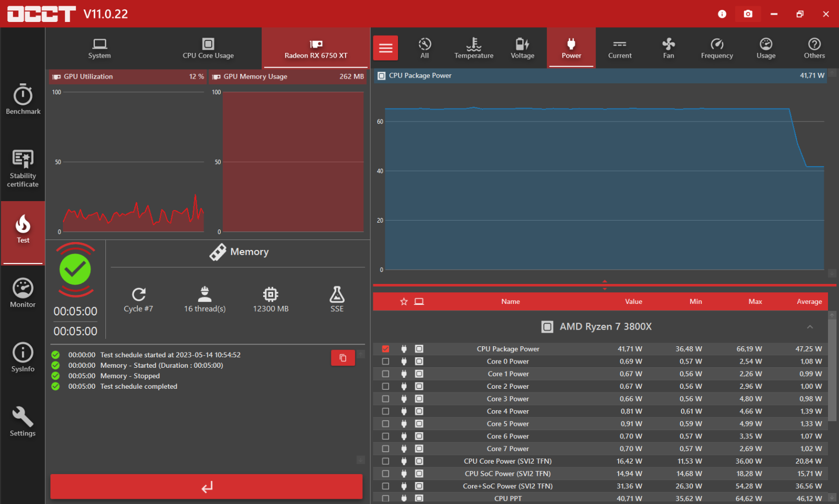Viewport: 839px width, 504px height.
Task: Sort by Name column header
Action: pos(510,302)
